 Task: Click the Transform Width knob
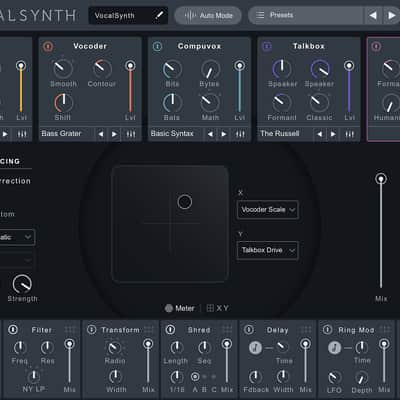(x=115, y=376)
